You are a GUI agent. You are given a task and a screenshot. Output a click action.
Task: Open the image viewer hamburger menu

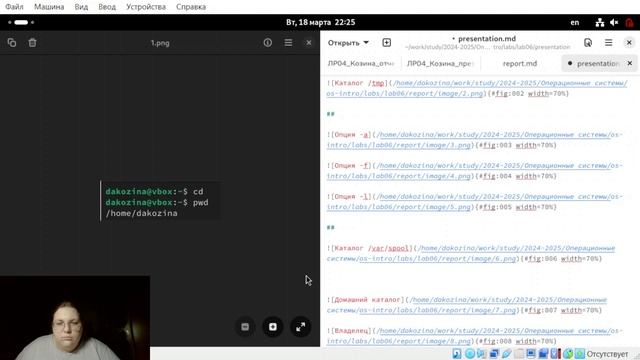click(288, 42)
